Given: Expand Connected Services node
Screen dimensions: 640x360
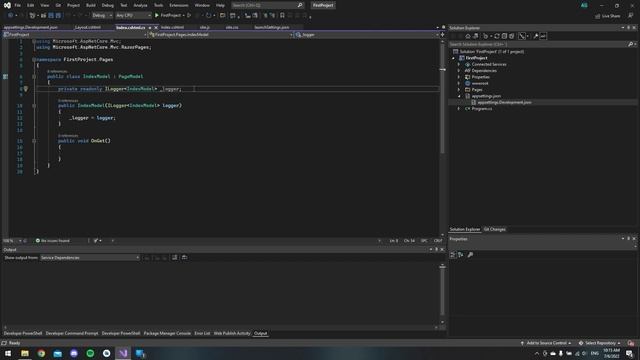Looking at the screenshot, I should point(459,64).
